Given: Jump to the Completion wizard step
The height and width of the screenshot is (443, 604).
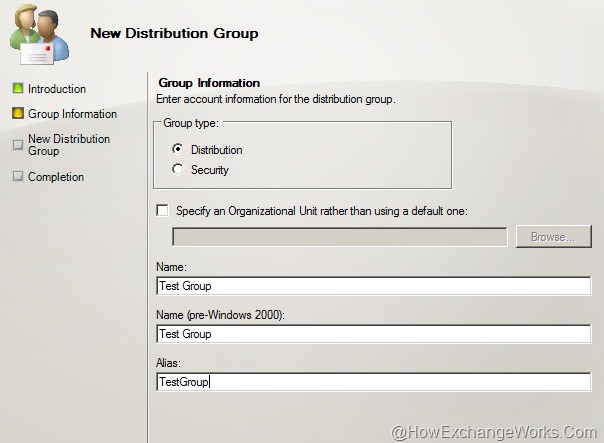Looking at the screenshot, I should (x=56, y=177).
